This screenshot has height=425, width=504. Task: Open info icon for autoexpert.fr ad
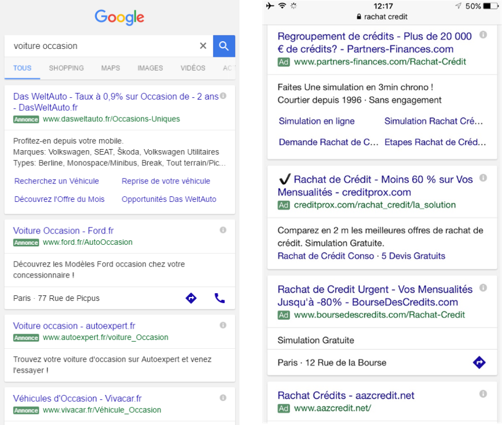click(223, 325)
